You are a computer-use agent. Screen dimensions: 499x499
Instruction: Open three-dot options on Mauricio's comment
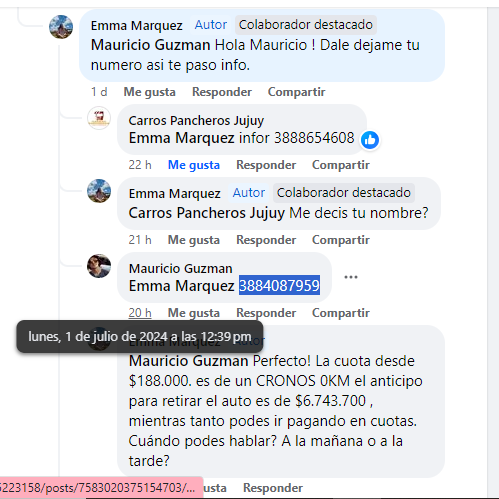[351, 277]
